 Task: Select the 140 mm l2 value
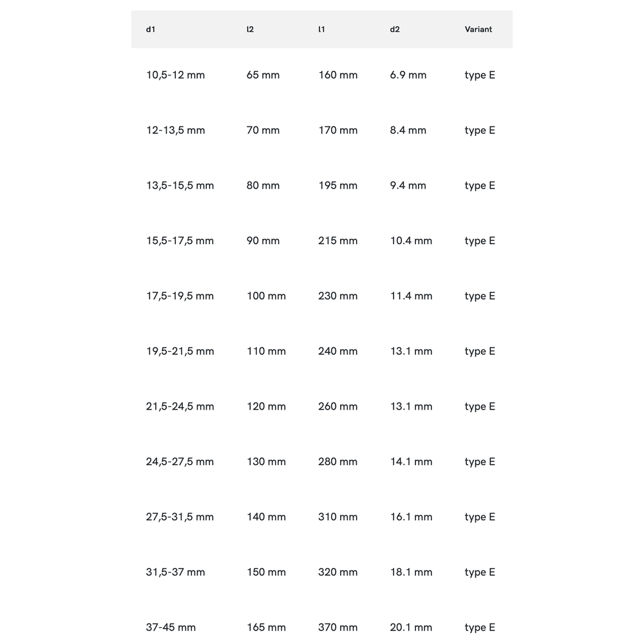pos(266,517)
